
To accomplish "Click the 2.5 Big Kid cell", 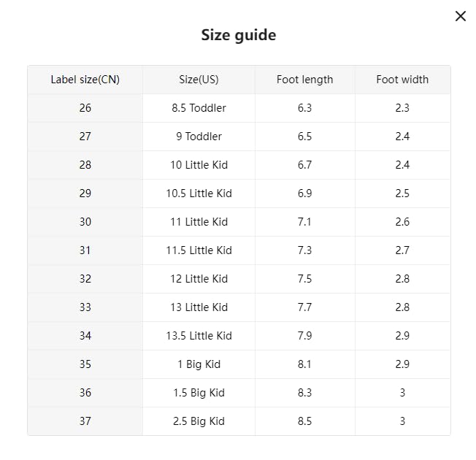I will pyautogui.click(x=199, y=421).
